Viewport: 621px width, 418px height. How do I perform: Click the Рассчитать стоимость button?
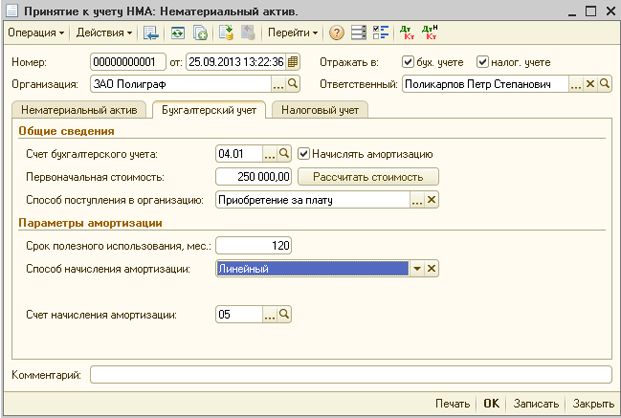click(368, 177)
